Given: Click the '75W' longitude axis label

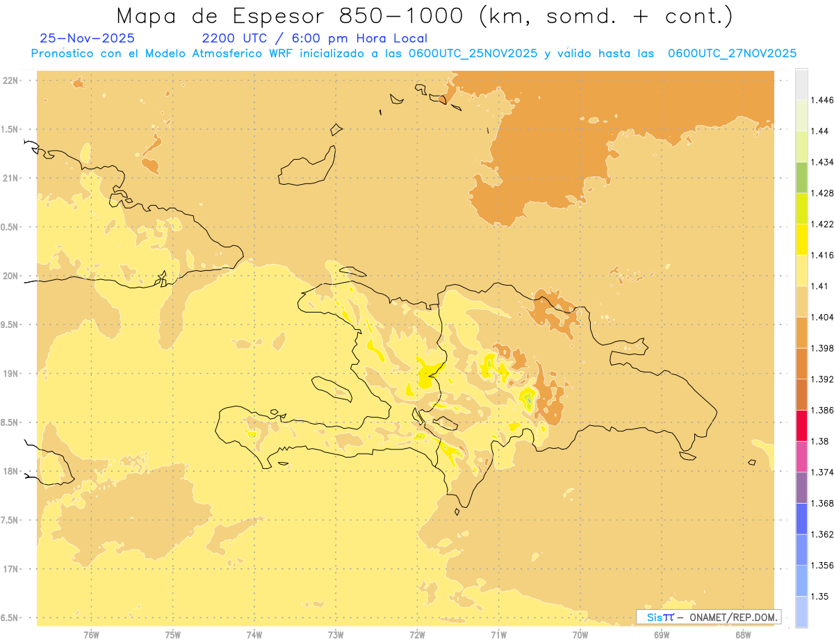Looking at the screenshot, I should coord(172,634).
